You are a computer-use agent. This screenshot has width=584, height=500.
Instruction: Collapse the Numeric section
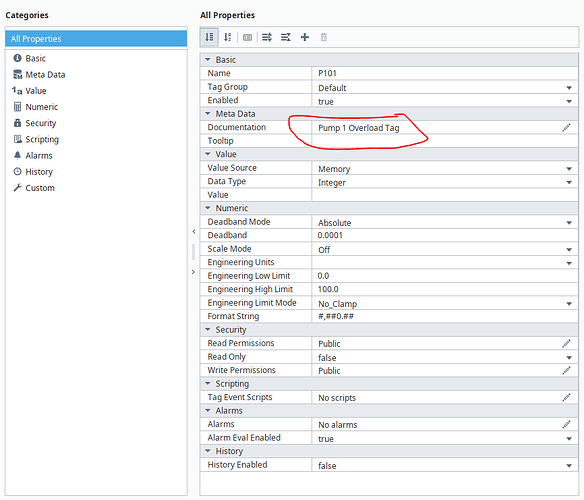coord(208,208)
